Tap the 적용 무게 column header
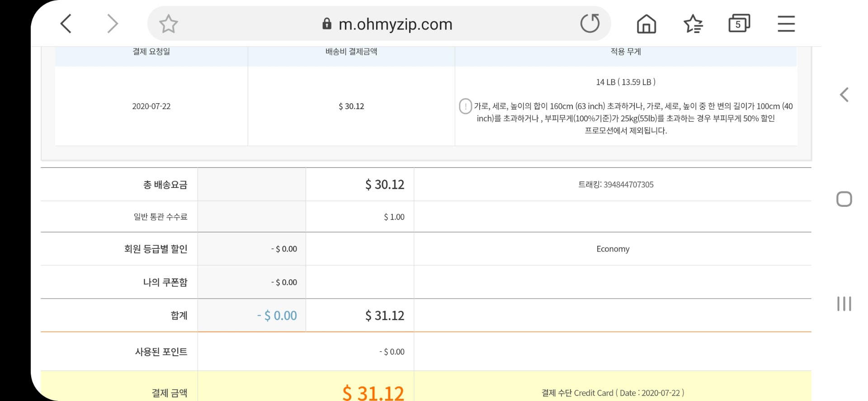The image size is (868, 401). 626,52
